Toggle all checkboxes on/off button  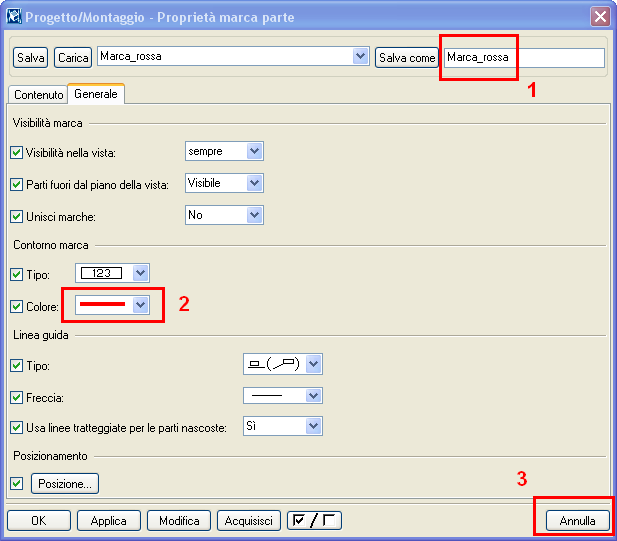(x=314, y=521)
